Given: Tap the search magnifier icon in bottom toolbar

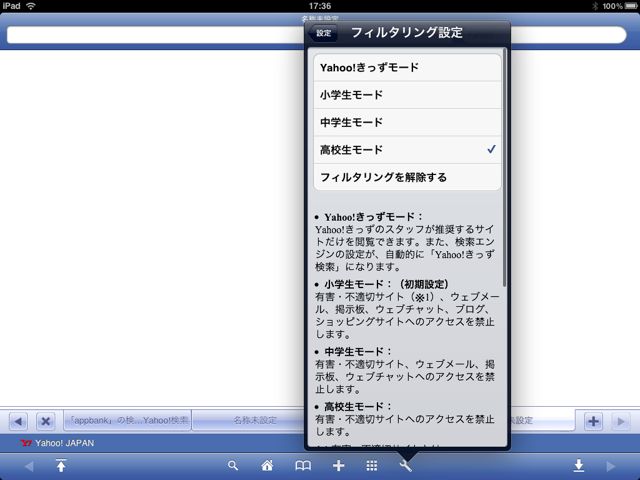Looking at the screenshot, I should click(233, 465).
